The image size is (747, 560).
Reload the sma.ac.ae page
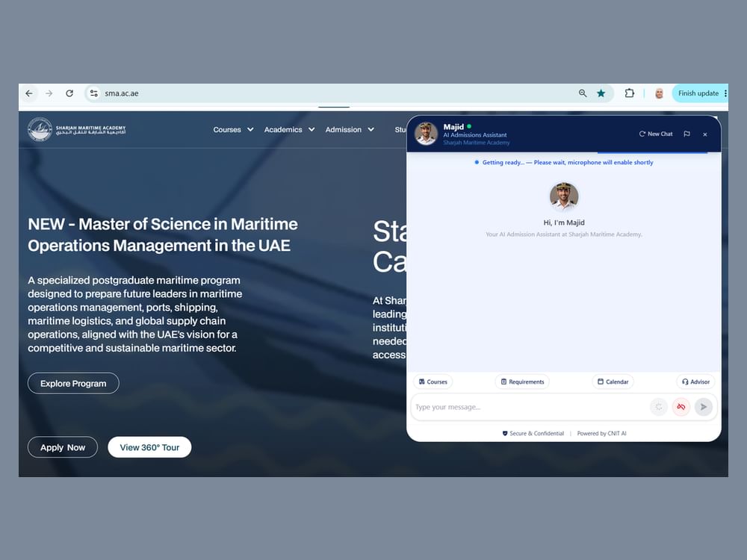69,93
